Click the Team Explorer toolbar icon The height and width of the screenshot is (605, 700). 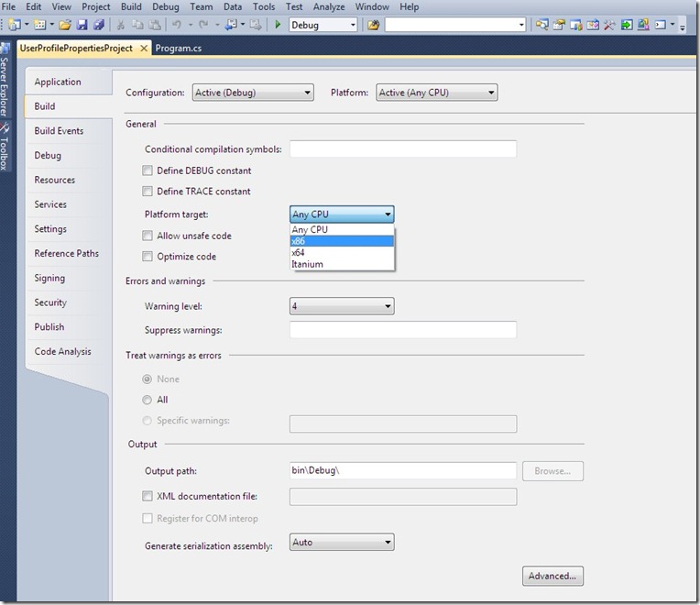click(x=643, y=25)
